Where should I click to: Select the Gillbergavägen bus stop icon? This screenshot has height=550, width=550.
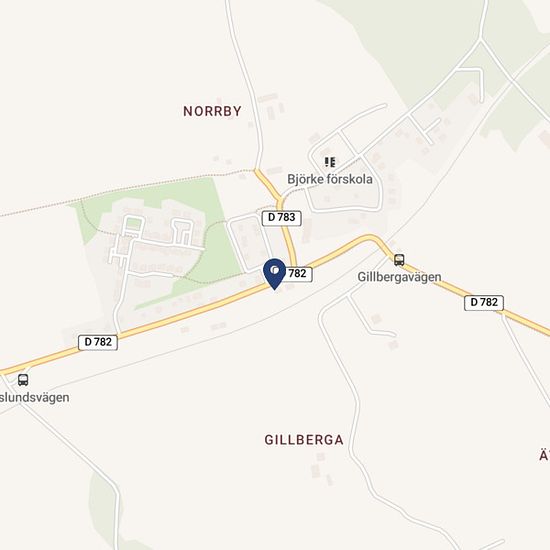click(x=399, y=260)
